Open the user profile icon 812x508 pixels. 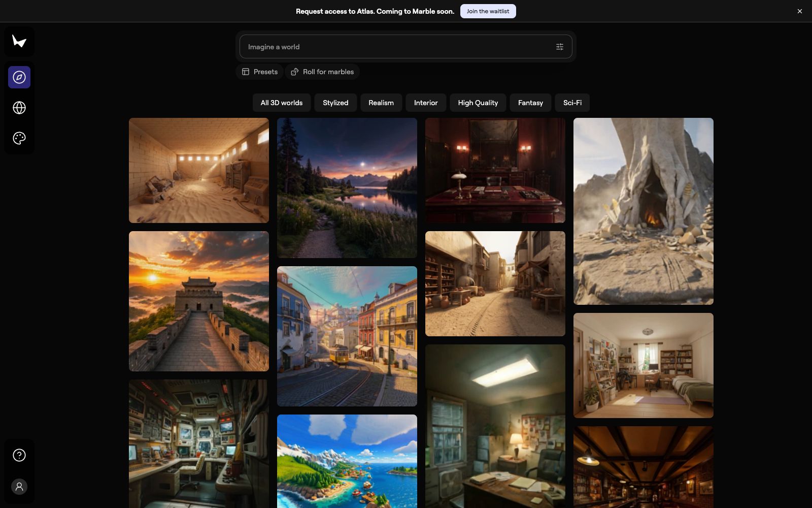[19, 487]
